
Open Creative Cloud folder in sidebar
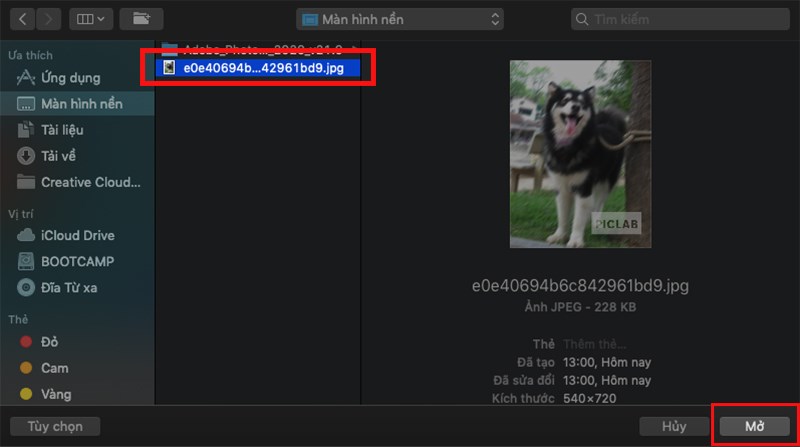(x=90, y=182)
